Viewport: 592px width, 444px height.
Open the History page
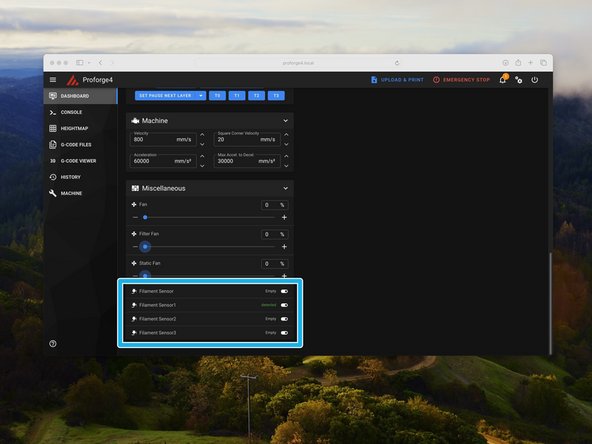pos(80,177)
